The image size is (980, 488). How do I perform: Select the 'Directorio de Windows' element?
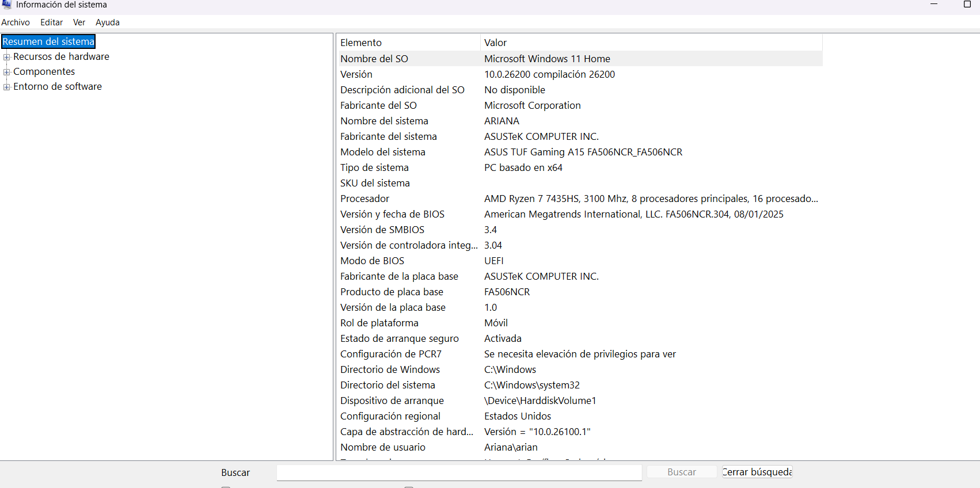[390, 369]
